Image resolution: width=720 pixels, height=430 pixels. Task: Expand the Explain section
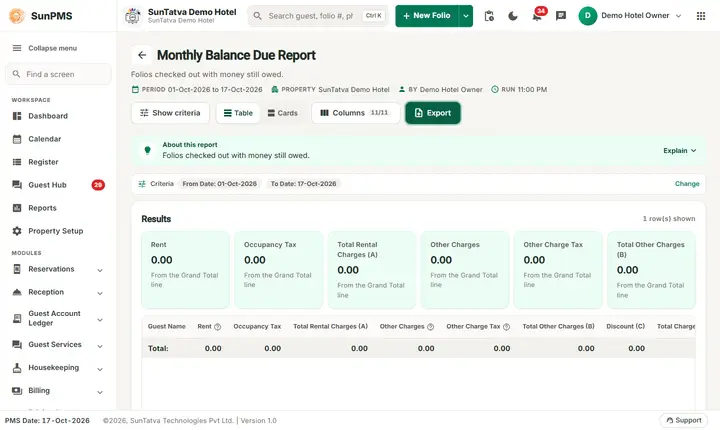pos(680,151)
